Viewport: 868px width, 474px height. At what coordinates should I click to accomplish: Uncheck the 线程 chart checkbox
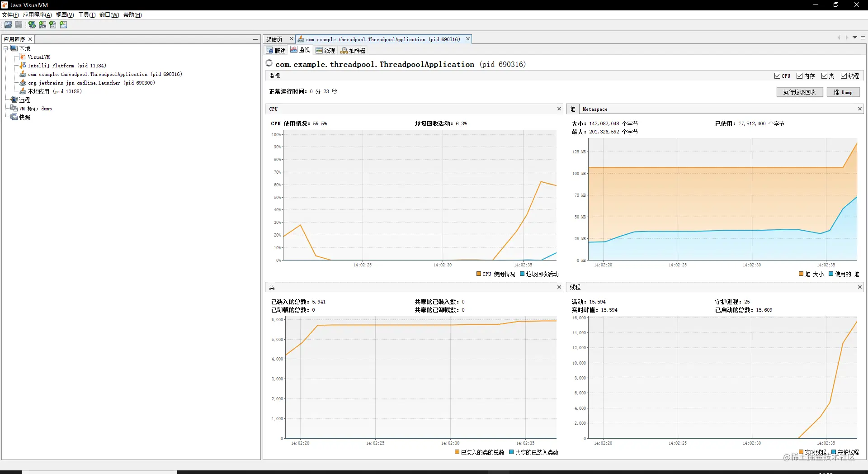click(x=844, y=76)
